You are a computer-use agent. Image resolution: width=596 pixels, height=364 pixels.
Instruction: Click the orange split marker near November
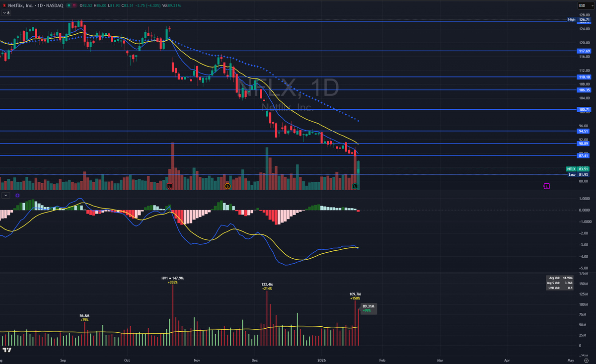(x=227, y=186)
